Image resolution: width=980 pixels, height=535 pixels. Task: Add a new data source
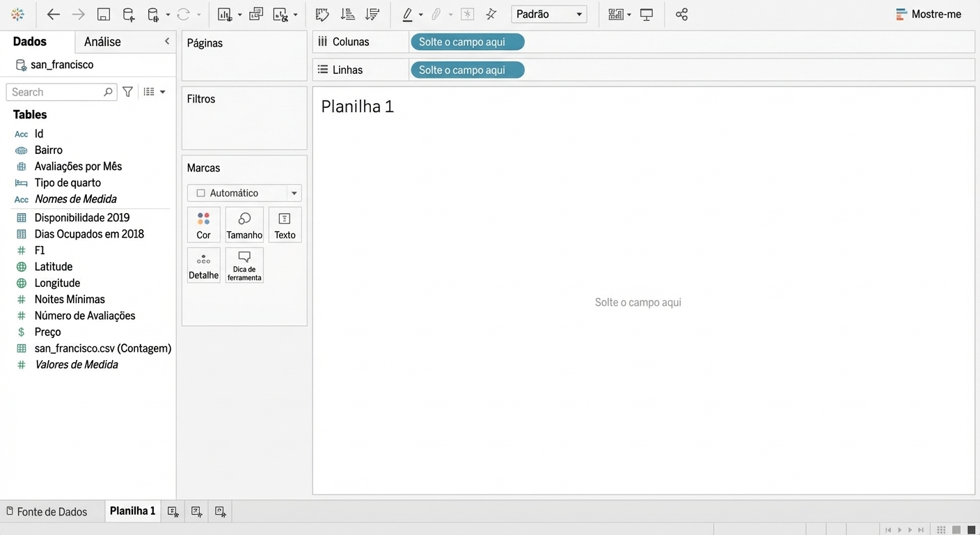click(128, 14)
